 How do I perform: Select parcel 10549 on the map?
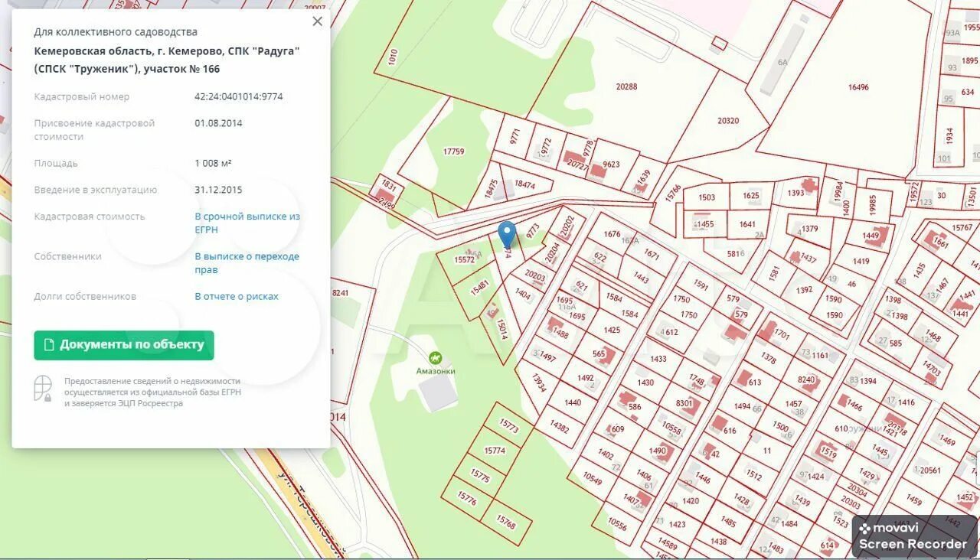pos(593,479)
